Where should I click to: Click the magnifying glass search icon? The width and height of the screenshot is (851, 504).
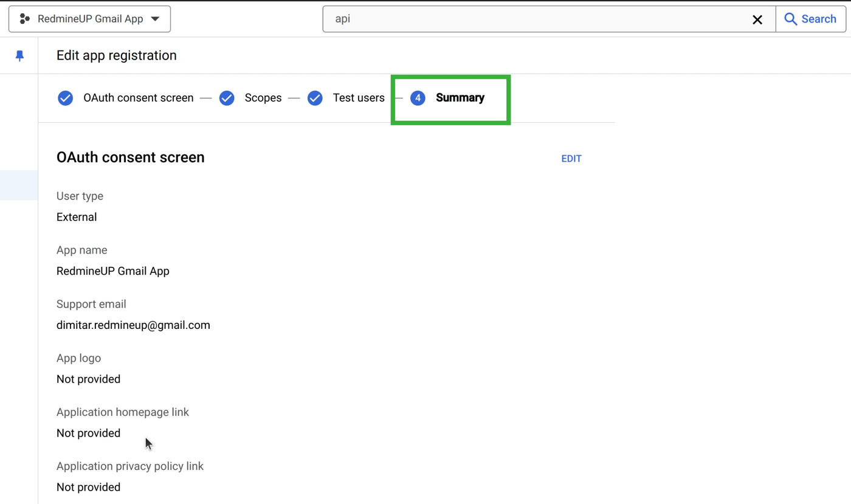click(x=791, y=19)
